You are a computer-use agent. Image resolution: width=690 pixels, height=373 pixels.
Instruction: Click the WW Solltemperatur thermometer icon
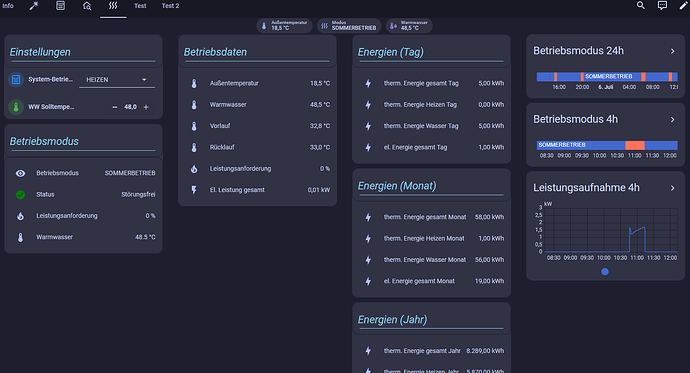click(16, 107)
